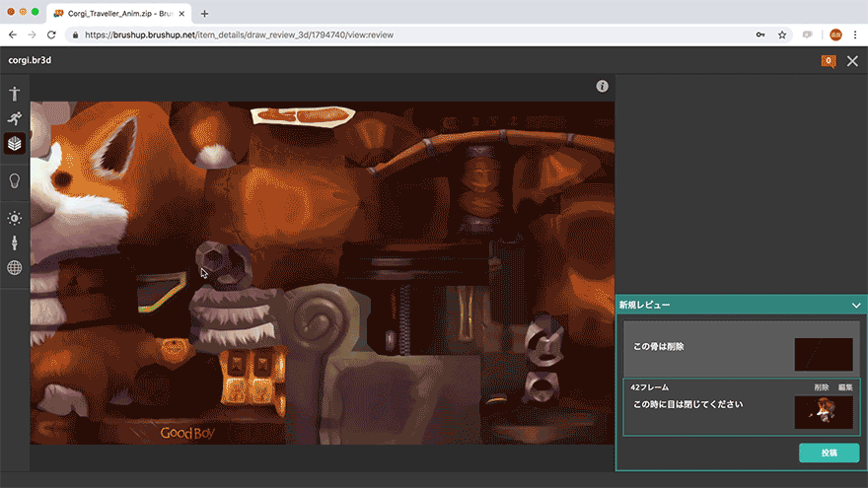Click the corgi.br3d file title
Screen dimensions: 868x488
coord(30,60)
